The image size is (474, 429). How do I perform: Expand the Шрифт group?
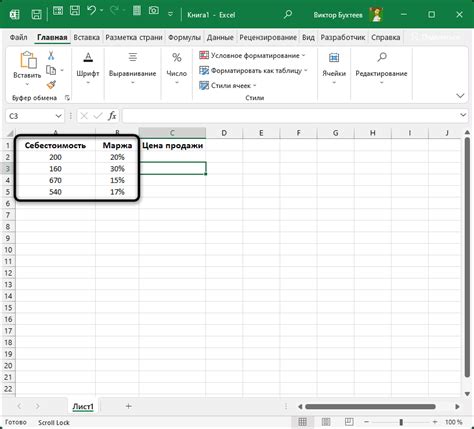coord(88,68)
